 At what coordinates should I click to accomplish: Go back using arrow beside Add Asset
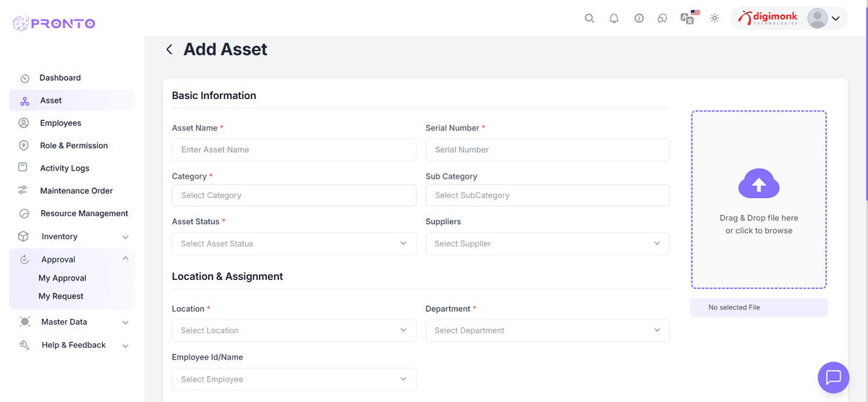pos(169,49)
